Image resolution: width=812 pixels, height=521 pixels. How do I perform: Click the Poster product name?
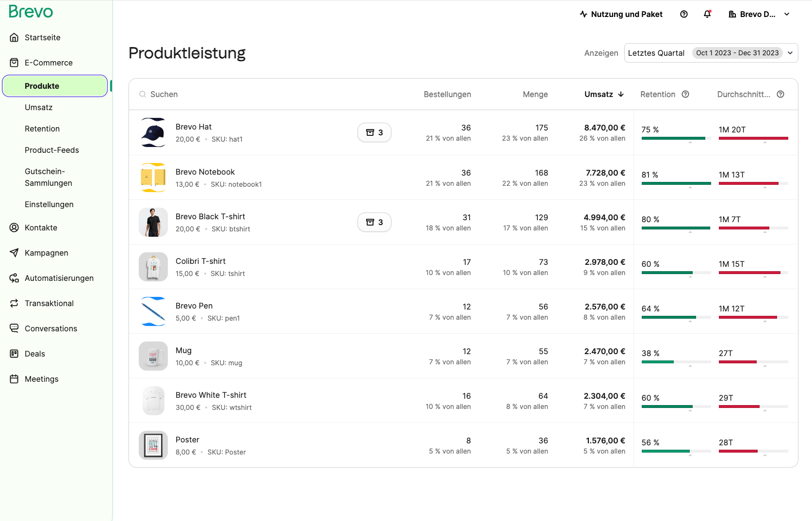187,440
